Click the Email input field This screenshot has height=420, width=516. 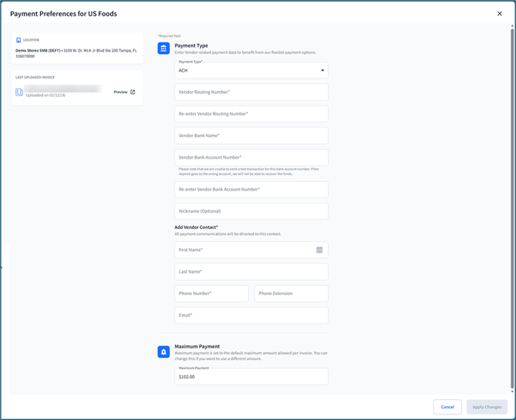point(251,315)
